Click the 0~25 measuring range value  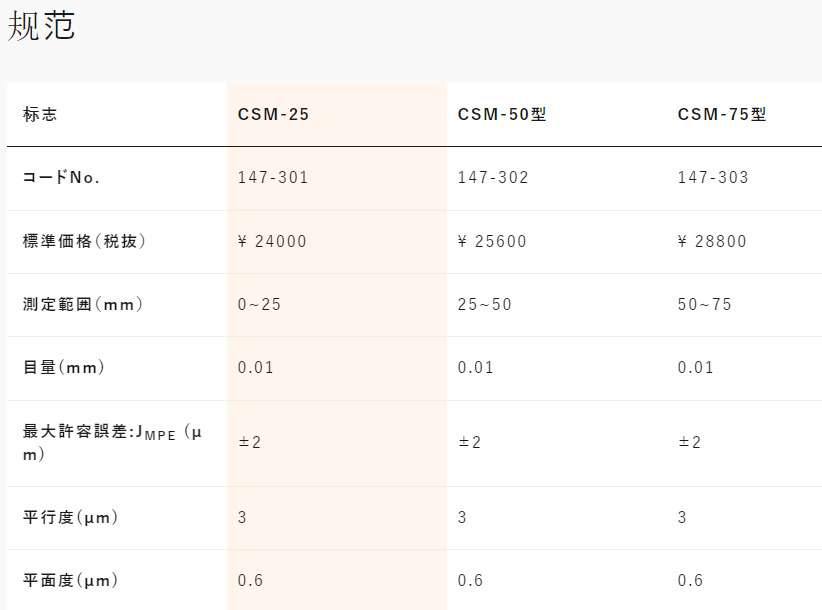point(259,304)
